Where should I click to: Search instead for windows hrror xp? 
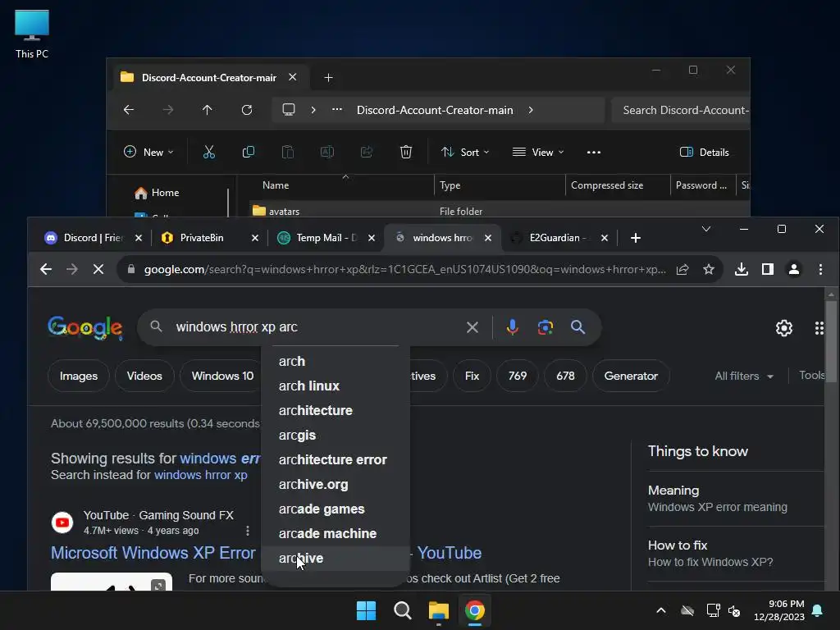point(201,475)
